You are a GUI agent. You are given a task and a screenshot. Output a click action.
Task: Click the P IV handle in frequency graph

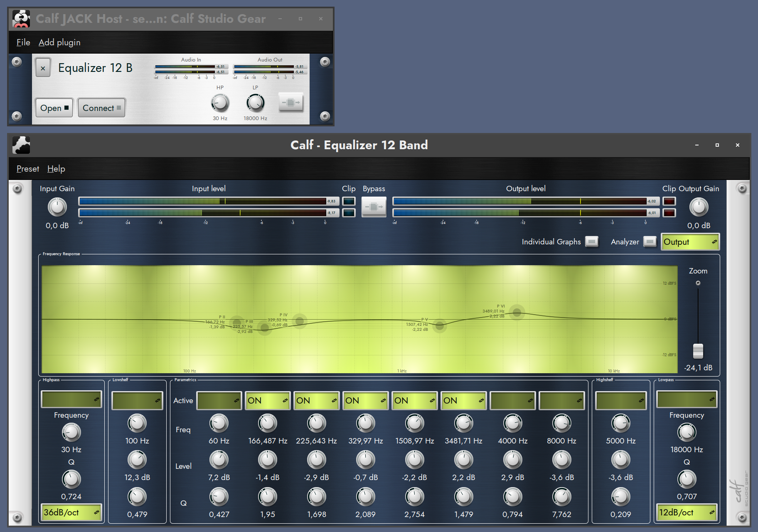pos(299,320)
